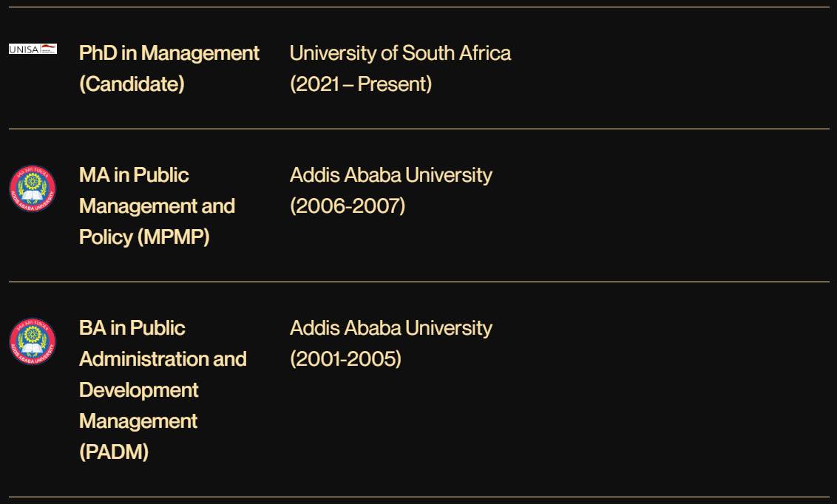The image size is (837, 504).
Task: Click the university crest beside the MA degree
Action: 33,188
